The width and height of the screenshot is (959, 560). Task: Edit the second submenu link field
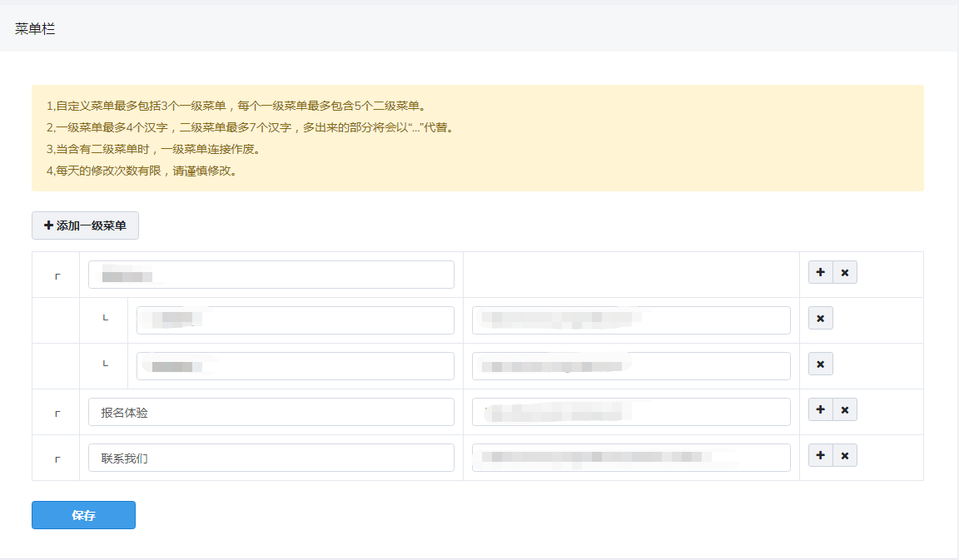pos(631,366)
